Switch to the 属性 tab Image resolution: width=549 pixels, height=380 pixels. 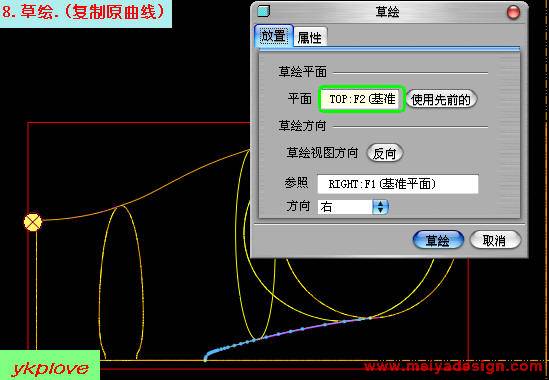(310, 37)
